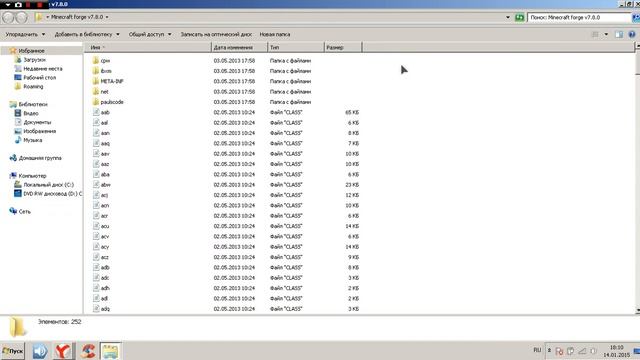Select the aab class file icon
The width and height of the screenshot is (640, 360).
pyautogui.click(x=96, y=112)
